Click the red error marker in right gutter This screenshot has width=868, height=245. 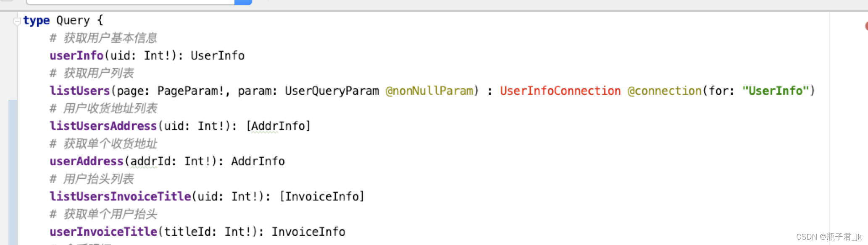pos(866,26)
